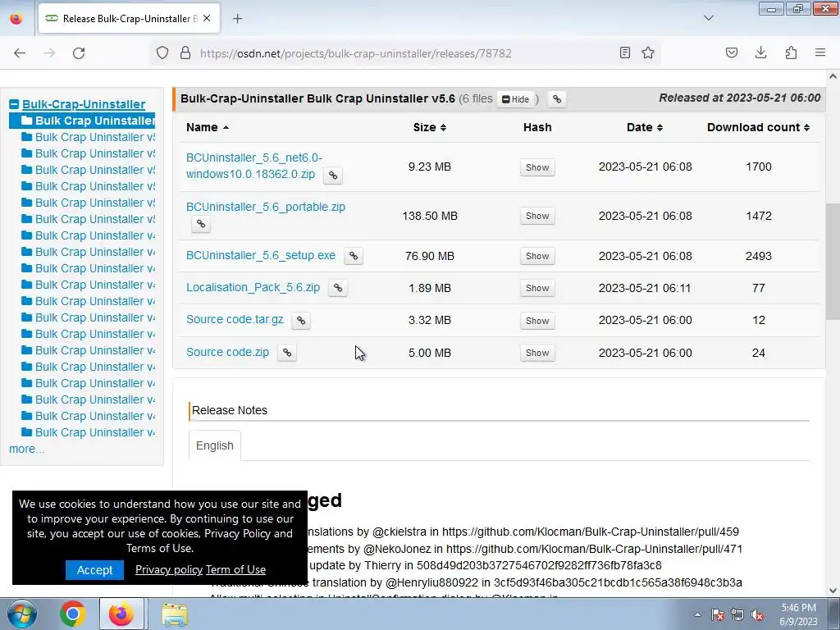Download BCUninstaller_5.6_setup.exe
The height and width of the screenshot is (630, 840).
(261, 256)
